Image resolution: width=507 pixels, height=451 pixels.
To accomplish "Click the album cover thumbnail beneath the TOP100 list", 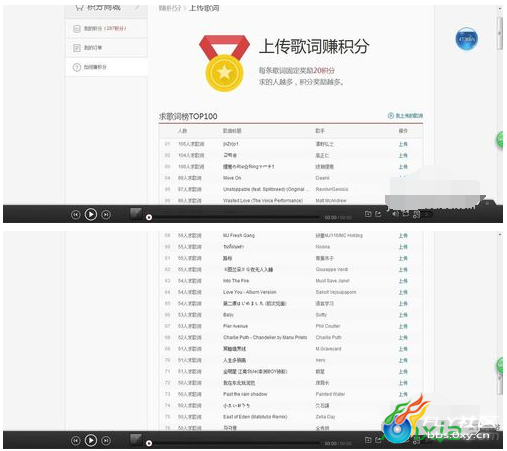I will [136, 214].
